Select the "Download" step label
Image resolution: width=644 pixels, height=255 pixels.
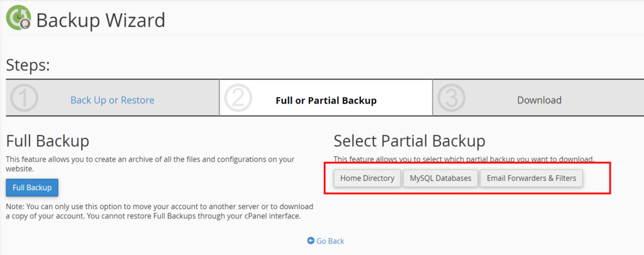[539, 100]
